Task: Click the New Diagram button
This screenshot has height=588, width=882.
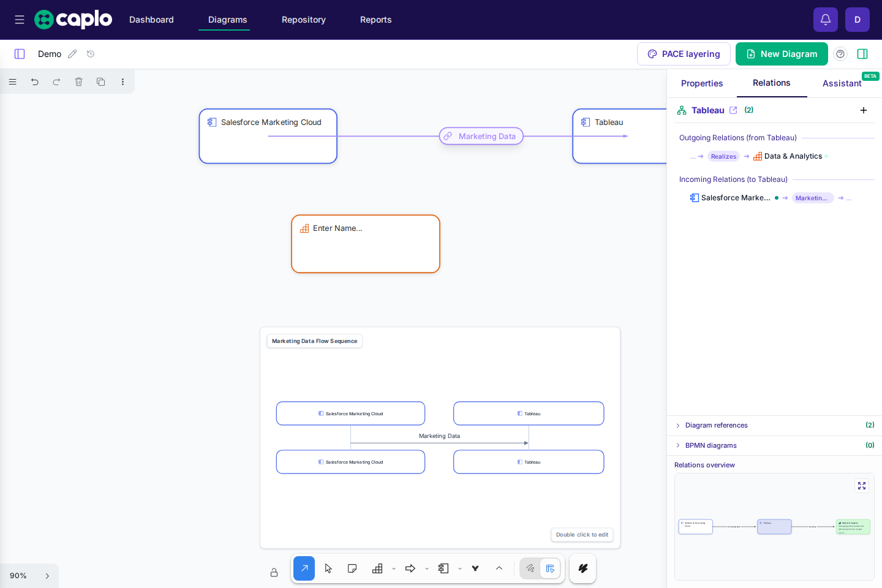Action: pos(782,54)
